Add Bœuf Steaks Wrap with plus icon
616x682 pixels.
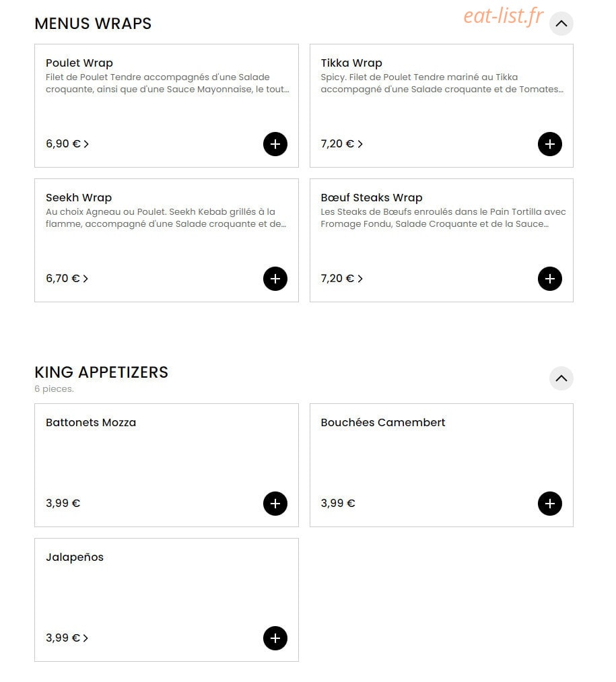coord(550,279)
